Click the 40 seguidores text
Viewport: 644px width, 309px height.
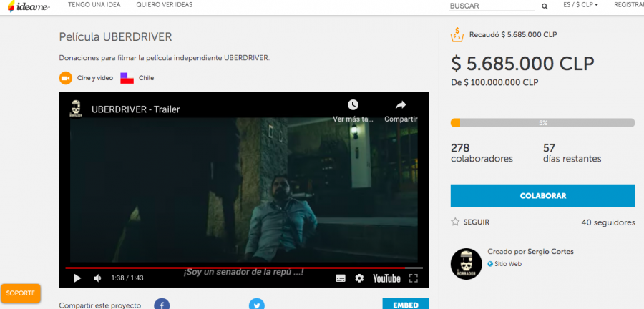click(608, 222)
